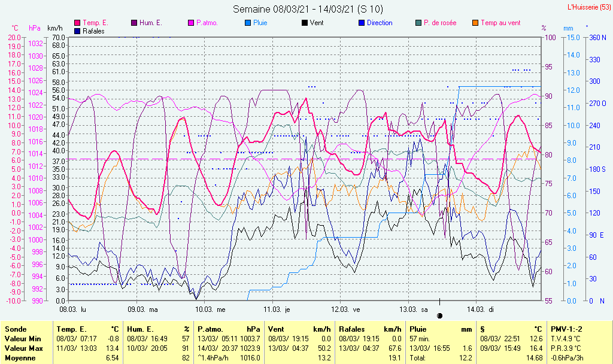Click the black Vent legend swatch
The height and width of the screenshot is (364, 613).
(x=305, y=23)
